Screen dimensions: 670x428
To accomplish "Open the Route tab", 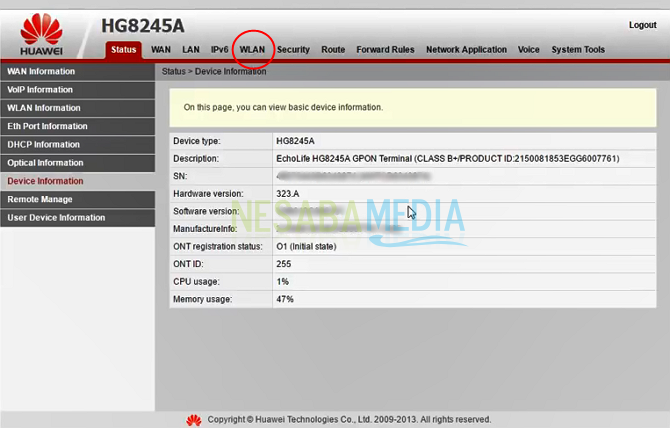I will [x=333, y=49].
